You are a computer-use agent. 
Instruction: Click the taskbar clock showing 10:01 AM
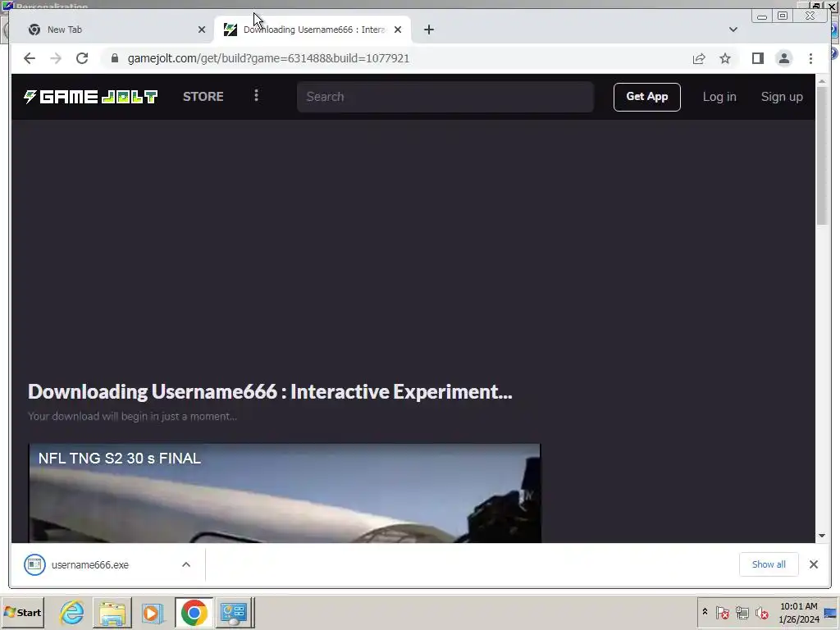pyautogui.click(x=799, y=612)
